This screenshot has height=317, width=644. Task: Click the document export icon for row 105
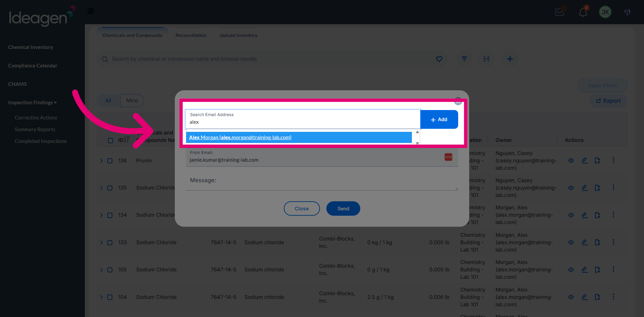point(597,270)
